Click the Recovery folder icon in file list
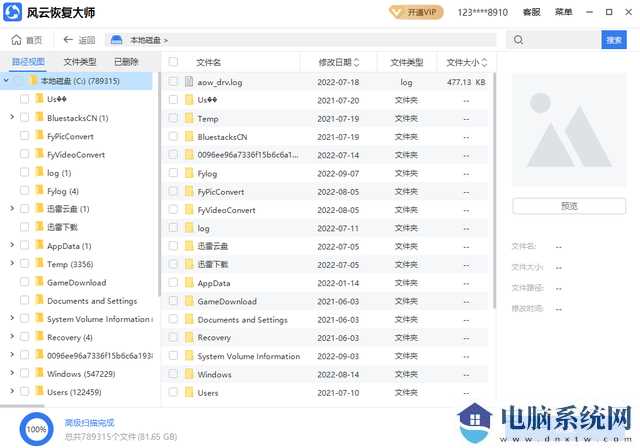The width and height of the screenshot is (640, 448). pos(189,337)
